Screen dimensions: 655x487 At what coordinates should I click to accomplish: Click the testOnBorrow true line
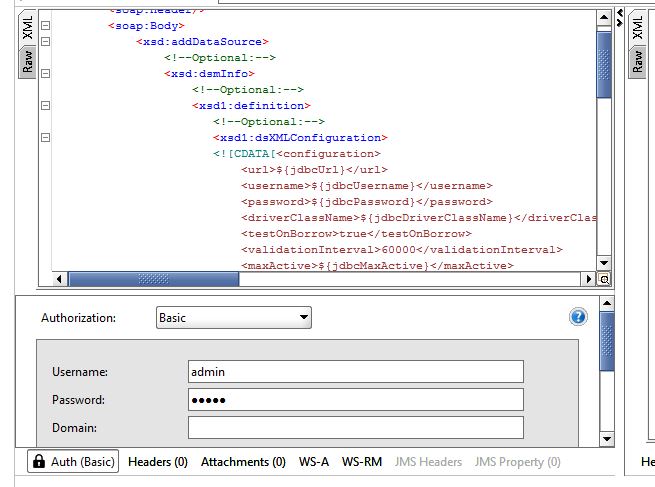tap(356, 233)
